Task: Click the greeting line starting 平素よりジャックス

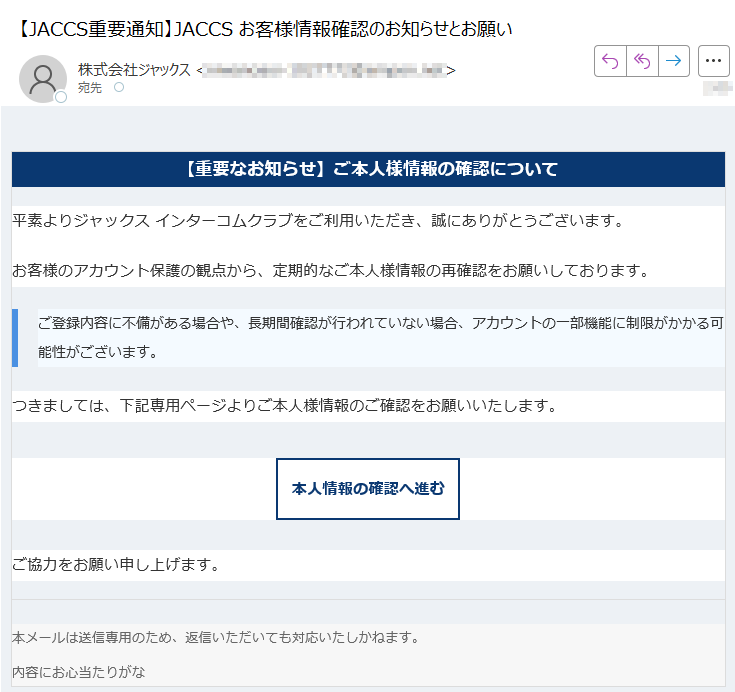Action: (x=318, y=220)
